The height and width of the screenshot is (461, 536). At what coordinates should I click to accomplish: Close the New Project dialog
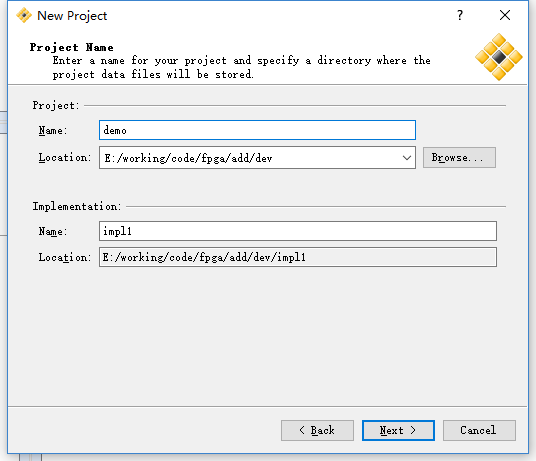pyautogui.click(x=505, y=15)
